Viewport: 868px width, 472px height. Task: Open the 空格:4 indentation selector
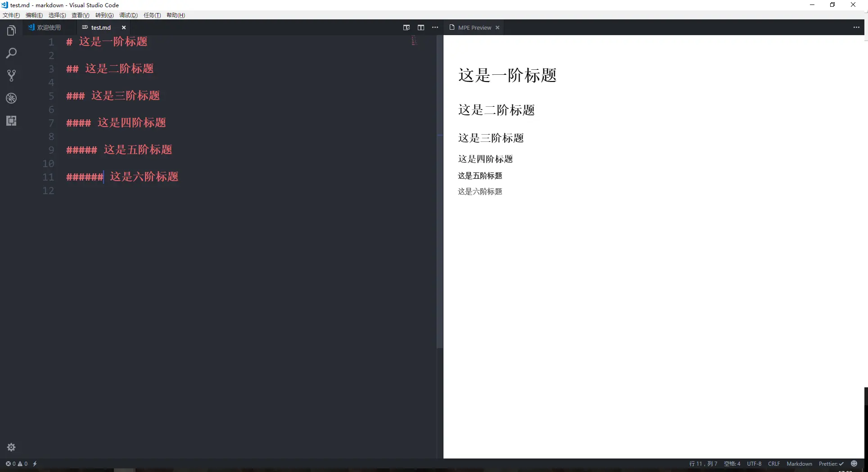[732, 464]
